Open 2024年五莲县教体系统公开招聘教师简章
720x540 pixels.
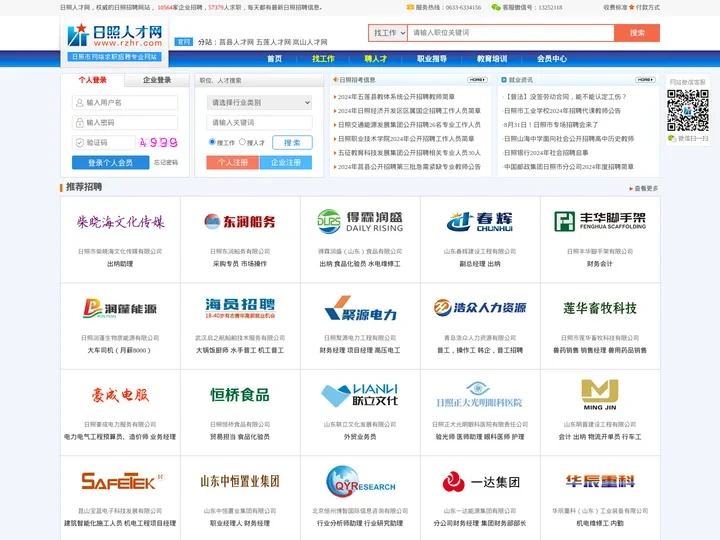pos(396,97)
